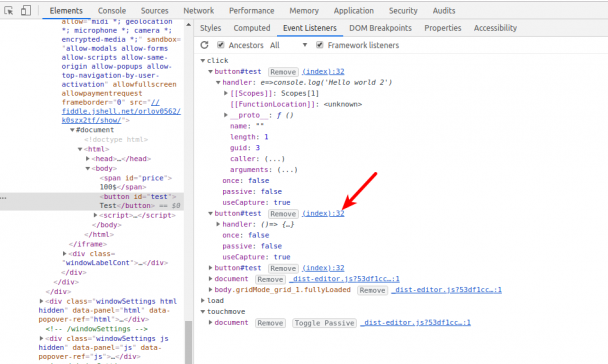608x364 pixels.
Task: Open the All listener type dropdown
Action: 288,45
